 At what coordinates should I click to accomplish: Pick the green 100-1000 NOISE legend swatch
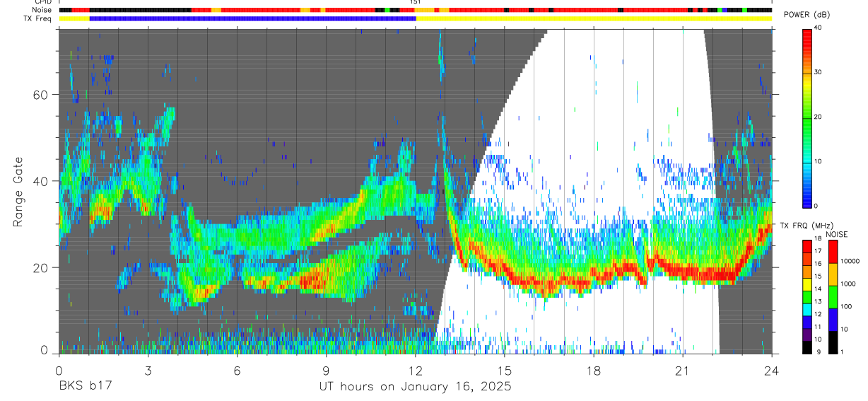pyautogui.click(x=833, y=297)
